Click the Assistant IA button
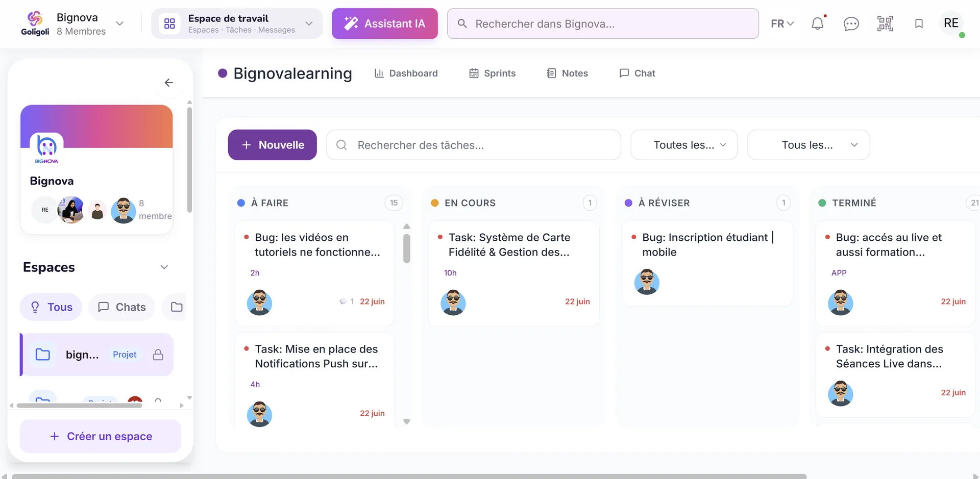The image size is (980, 479). [385, 23]
